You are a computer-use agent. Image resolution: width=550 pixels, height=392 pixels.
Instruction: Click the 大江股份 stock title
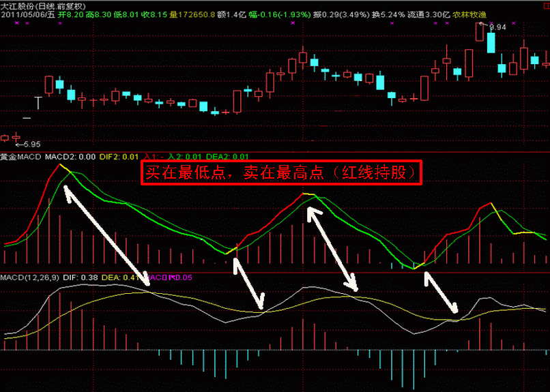pyautogui.click(x=19, y=4)
